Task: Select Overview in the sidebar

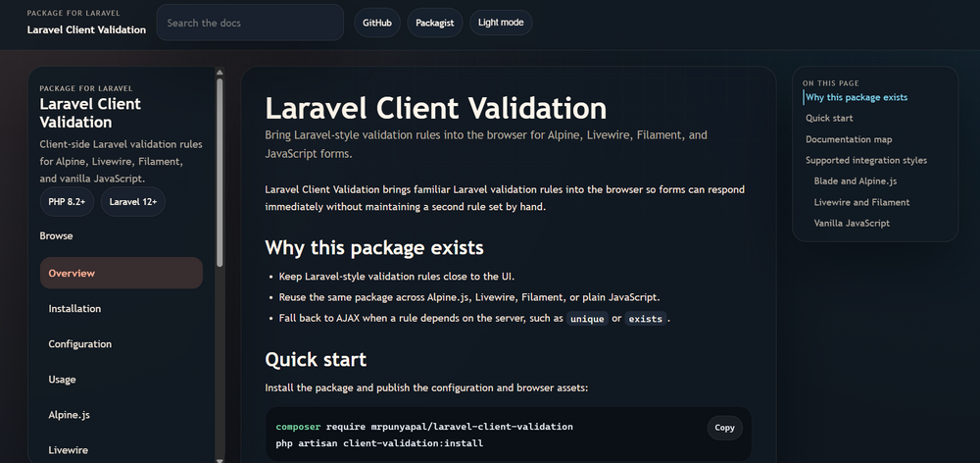Action: click(x=122, y=273)
